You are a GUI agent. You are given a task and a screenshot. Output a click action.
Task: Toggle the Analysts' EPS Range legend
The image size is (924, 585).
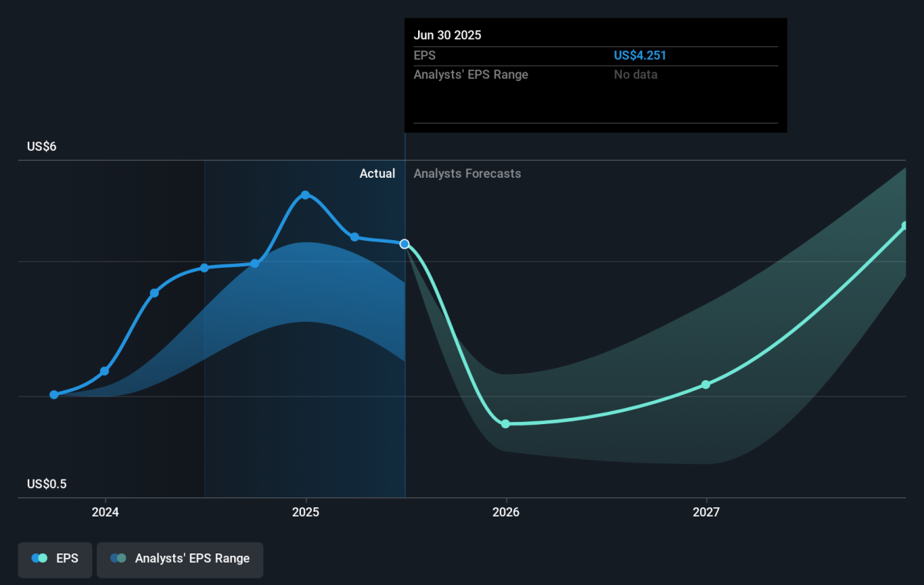pos(179,559)
